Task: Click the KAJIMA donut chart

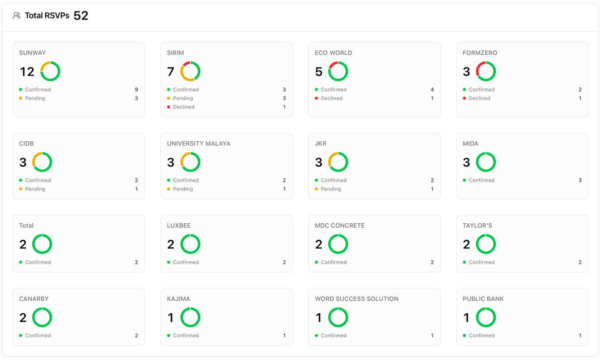Action: click(x=190, y=317)
